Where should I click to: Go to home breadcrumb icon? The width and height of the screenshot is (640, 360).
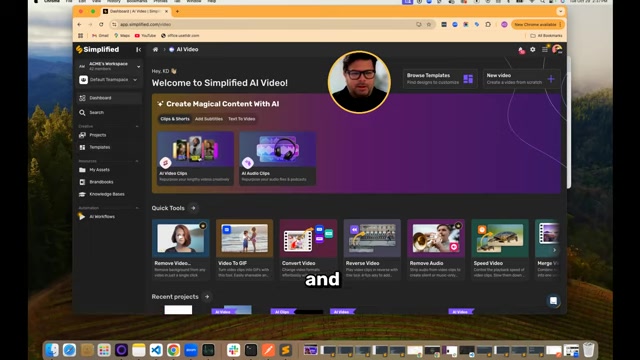[x=155, y=49]
